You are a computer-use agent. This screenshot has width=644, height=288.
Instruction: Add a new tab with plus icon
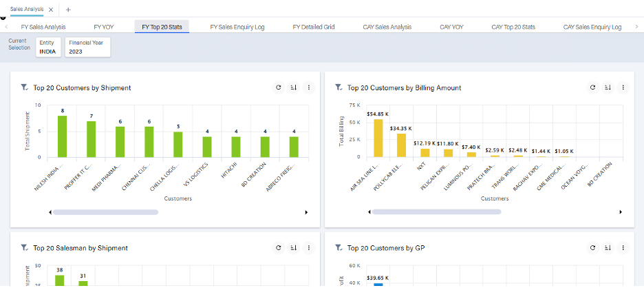68,10
